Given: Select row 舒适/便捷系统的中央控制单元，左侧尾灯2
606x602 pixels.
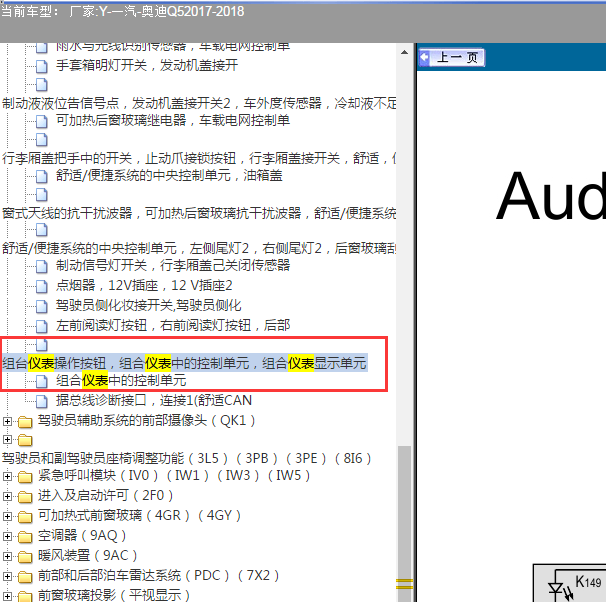Looking at the screenshot, I should point(199,248).
